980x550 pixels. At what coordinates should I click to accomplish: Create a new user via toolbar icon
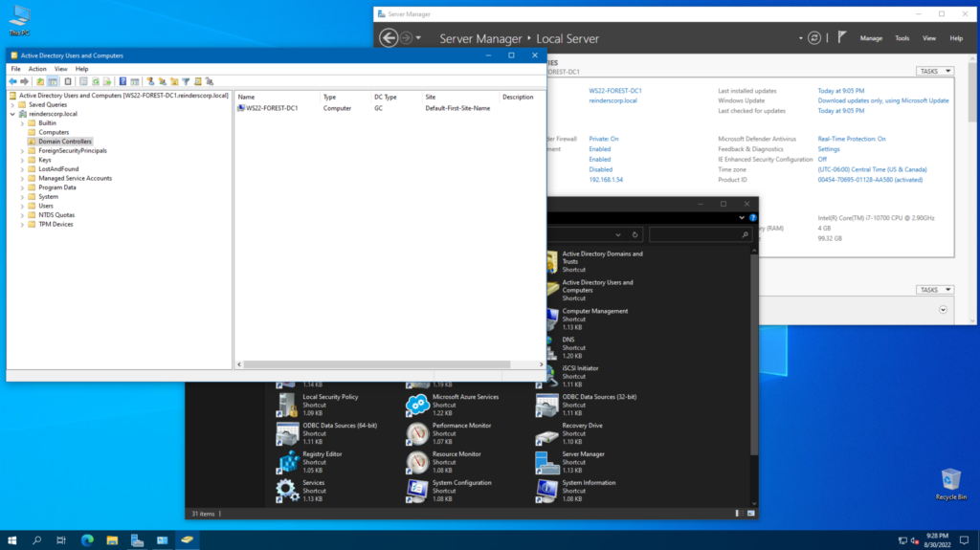click(150, 81)
